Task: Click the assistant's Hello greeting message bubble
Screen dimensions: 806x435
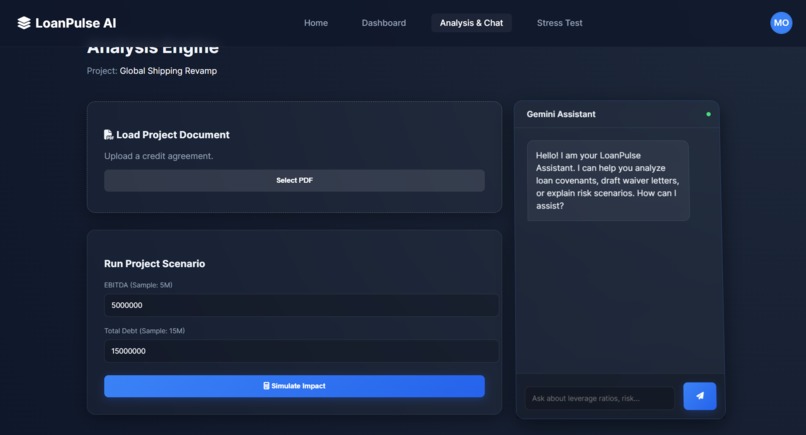Action: (x=608, y=180)
